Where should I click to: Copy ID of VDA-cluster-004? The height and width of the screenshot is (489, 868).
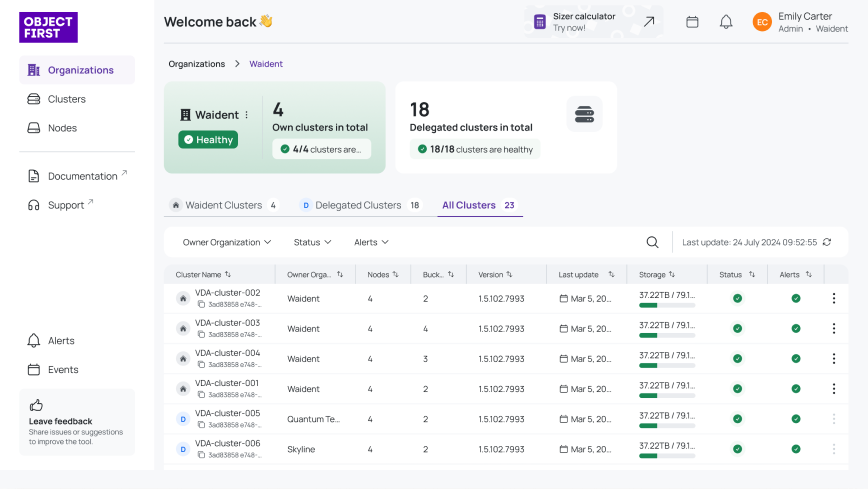202,364
